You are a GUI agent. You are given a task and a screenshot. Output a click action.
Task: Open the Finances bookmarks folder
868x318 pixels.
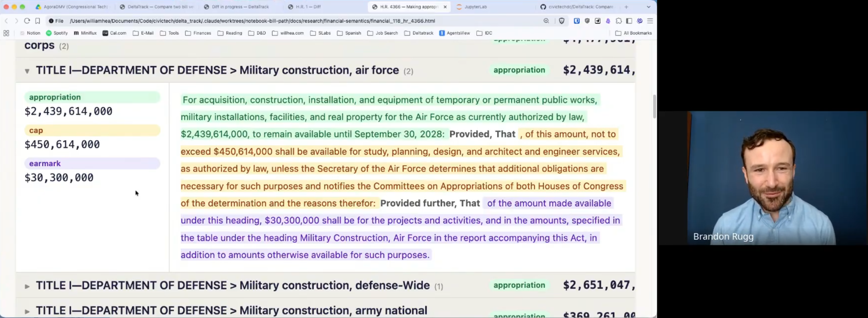(198, 33)
